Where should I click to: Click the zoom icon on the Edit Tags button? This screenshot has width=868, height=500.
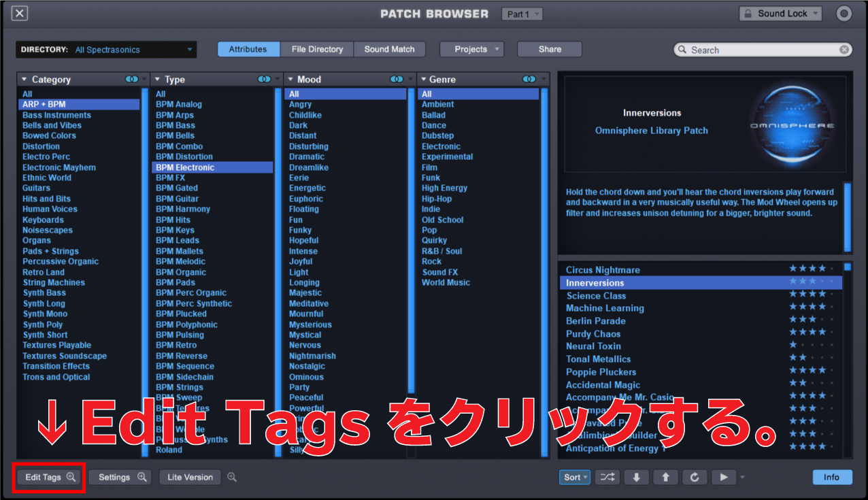point(71,477)
